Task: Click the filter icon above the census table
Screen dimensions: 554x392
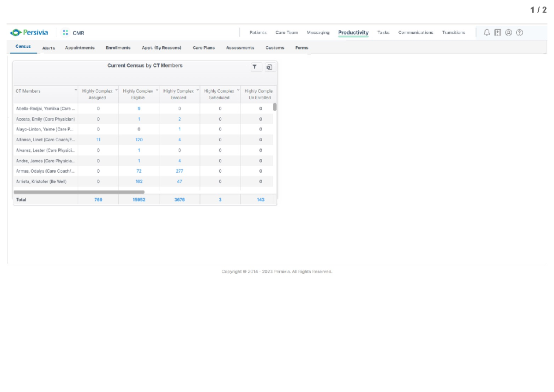Action: (x=254, y=66)
